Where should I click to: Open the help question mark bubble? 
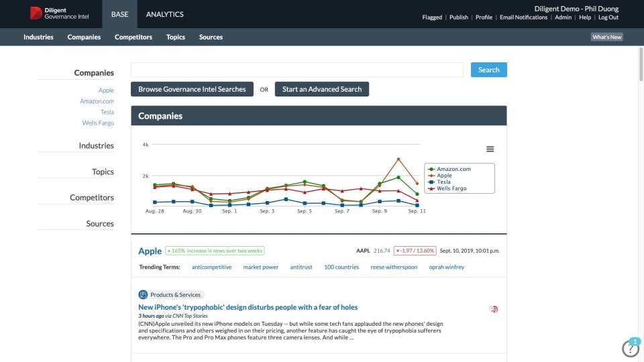pyautogui.click(x=630, y=349)
